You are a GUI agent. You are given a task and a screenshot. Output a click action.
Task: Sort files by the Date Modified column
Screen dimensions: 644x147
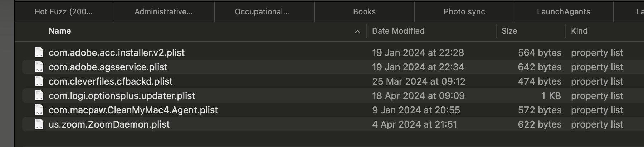[398, 31]
